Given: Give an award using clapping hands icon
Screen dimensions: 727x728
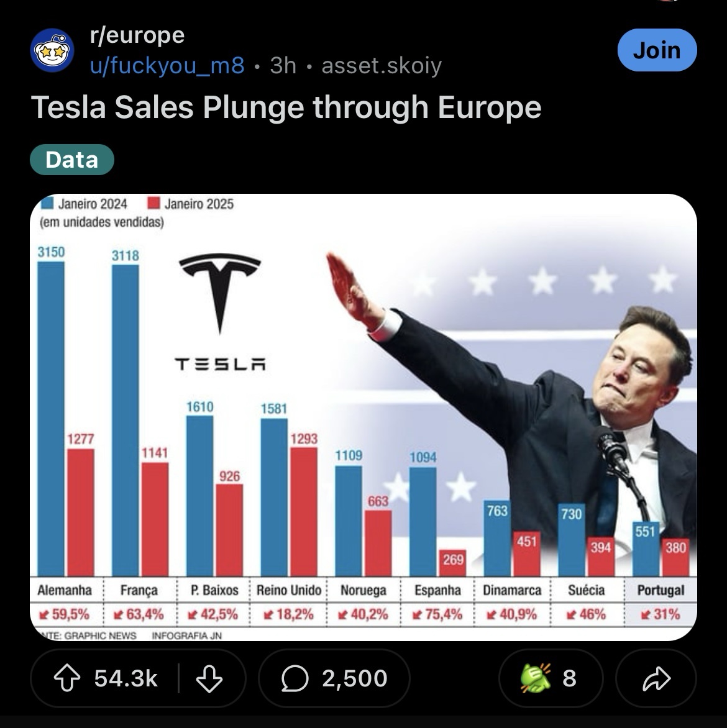Looking at the screenshot, I should (x=536, y=678).
